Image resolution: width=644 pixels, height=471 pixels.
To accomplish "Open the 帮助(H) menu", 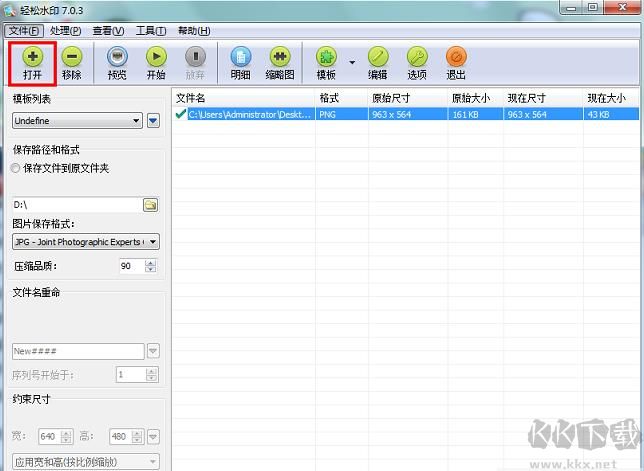I will pyautogui.click(x=194, y=31).
